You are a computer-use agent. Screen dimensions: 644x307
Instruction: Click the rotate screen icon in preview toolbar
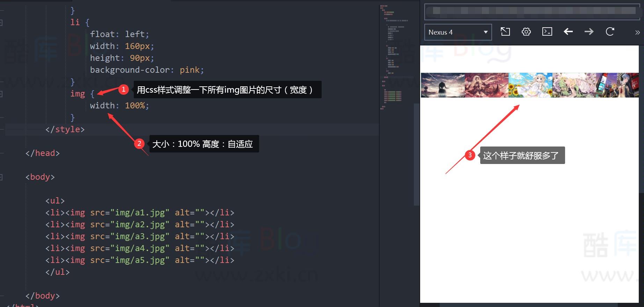point(505,32)
